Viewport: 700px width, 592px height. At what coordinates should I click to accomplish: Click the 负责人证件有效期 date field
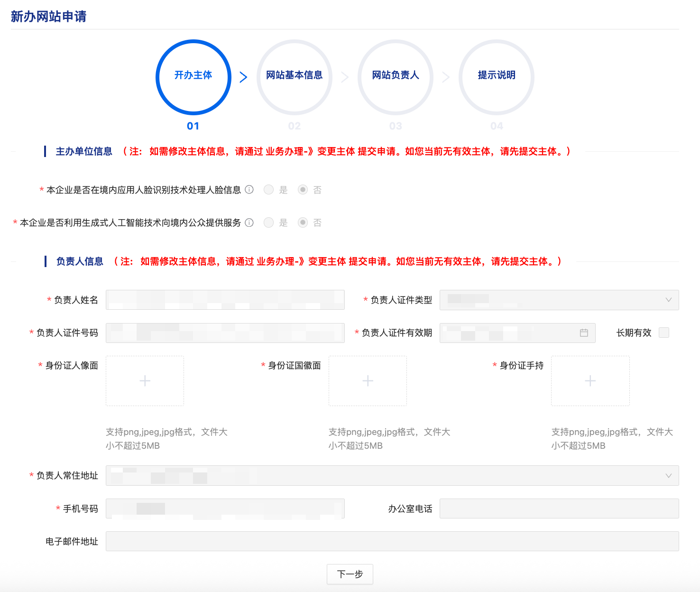coord(517,333)
